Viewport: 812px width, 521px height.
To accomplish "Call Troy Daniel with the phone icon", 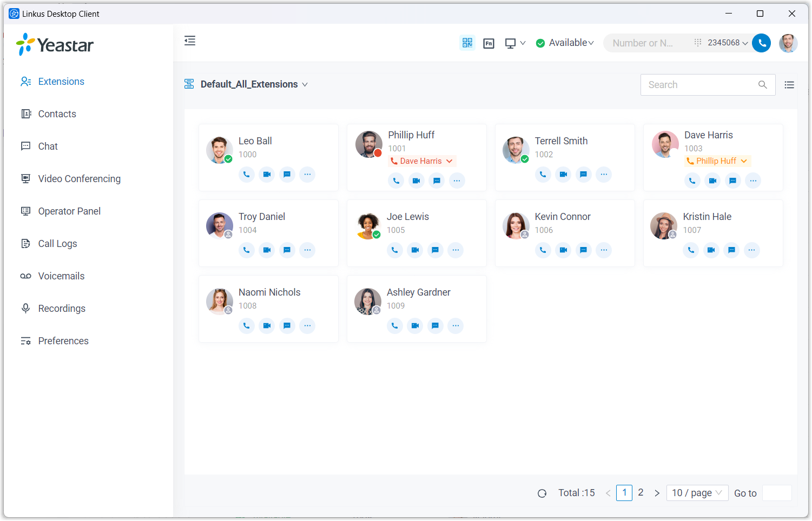I will pyautogui.click(x=247, y=250).
